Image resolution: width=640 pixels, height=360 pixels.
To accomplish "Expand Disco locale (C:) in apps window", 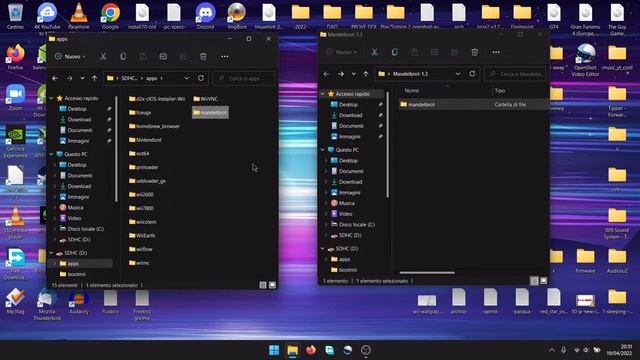I will click(55, 229).
